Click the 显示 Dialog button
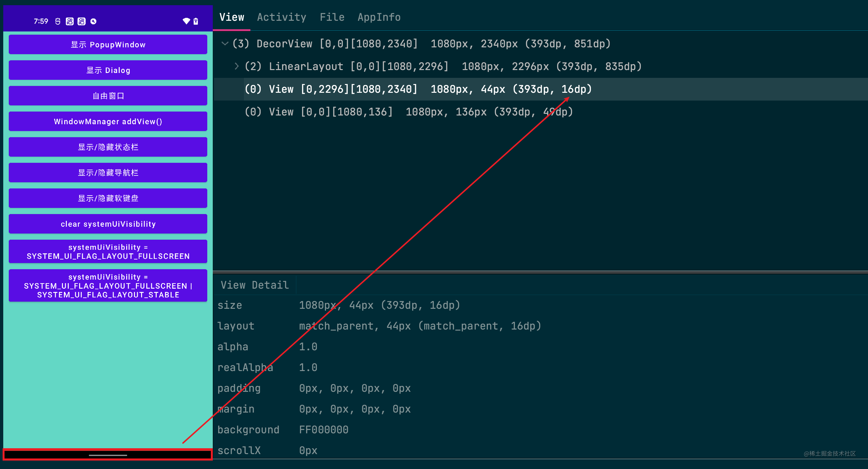868x469 pixels. point(108,70)
